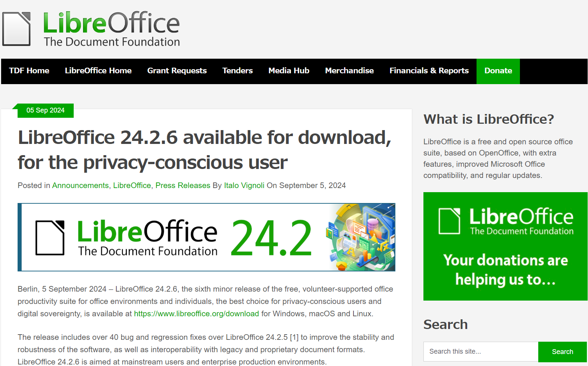Open the Press Releases category link
588x366 pixels.
183,185
